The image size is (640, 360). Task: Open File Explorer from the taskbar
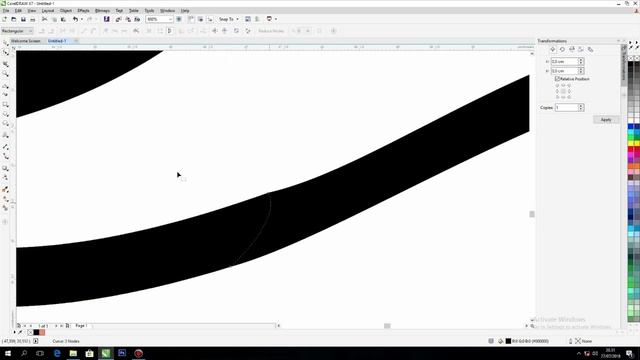73,353
